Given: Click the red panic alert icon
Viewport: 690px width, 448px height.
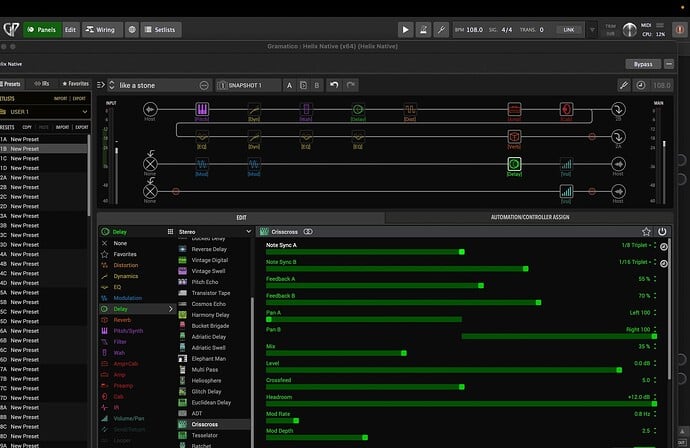Looking at the screenshot, I should 679,29.
